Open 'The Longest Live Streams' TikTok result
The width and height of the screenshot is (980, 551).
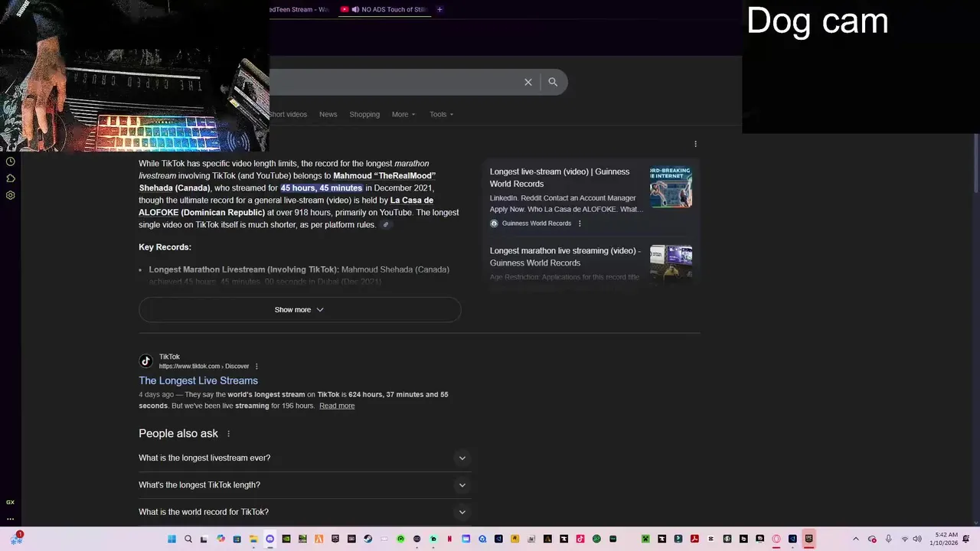pyautogui.click(x=198, y=380)
